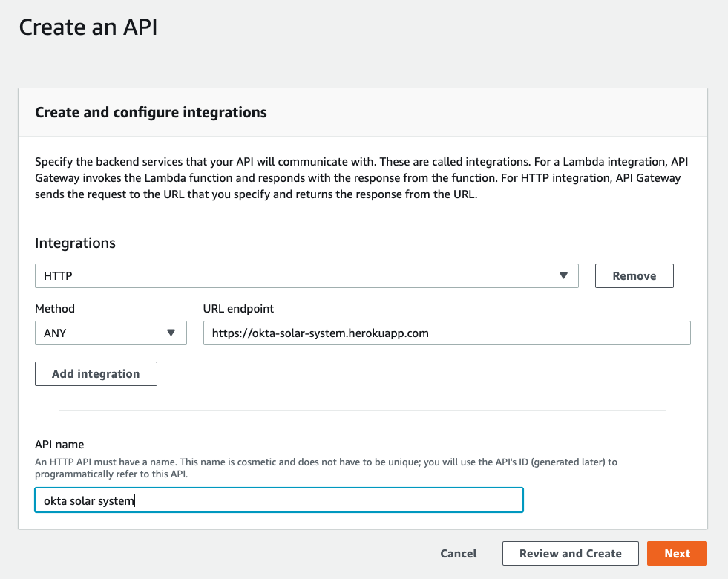
Task: Click the 'Create an API' page heading
Action: tap(88, 27)
